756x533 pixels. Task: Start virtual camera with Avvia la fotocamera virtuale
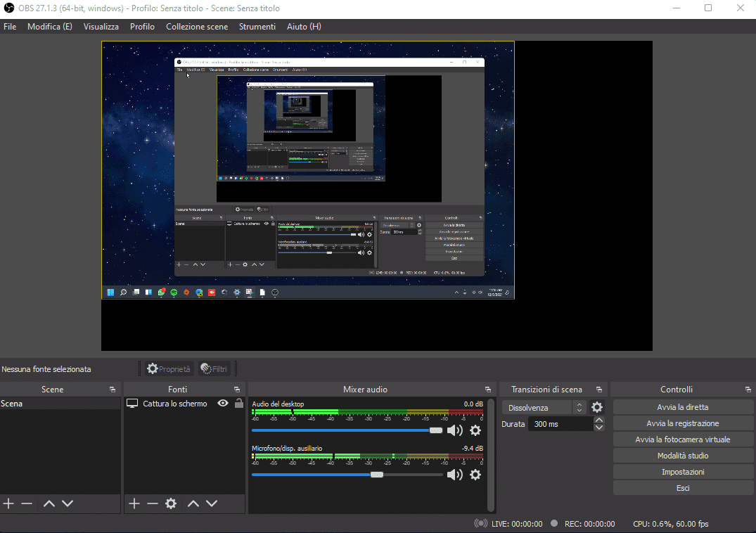coord(683,439)
